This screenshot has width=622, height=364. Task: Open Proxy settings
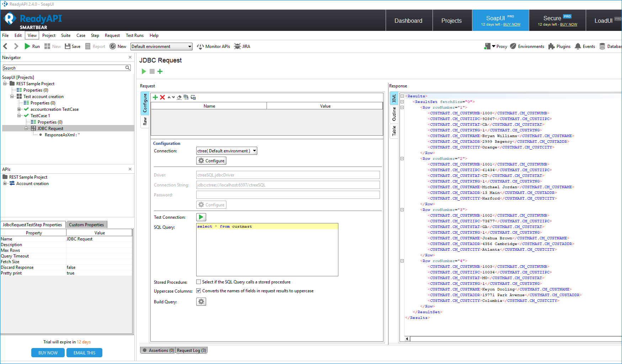click(495, 46)
